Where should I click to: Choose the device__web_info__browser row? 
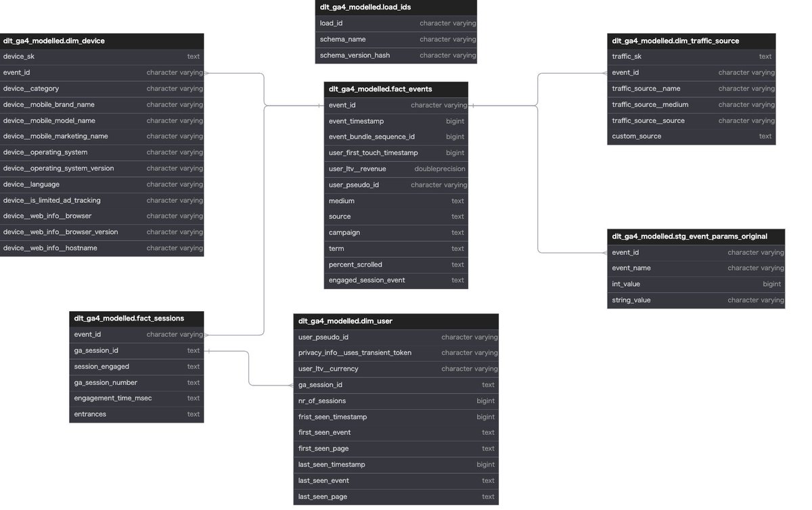101,216
